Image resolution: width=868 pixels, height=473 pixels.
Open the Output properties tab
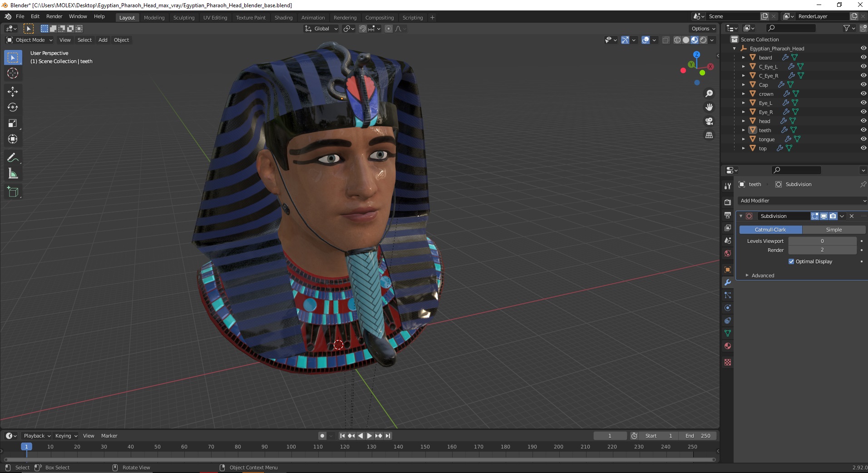pyautogui.click(x=728, y=215)
